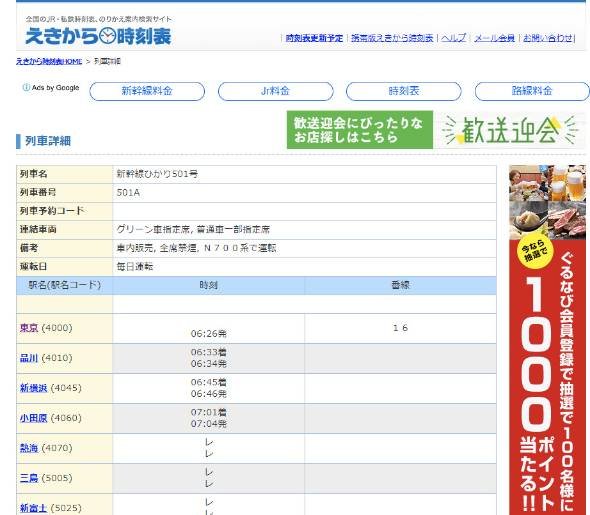Click the 新幹線料金 ad button
Viewport: 590px width, 515px height.
147,91
